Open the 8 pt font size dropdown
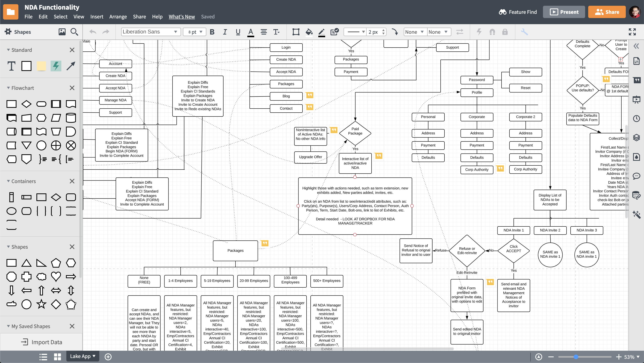Viewport: 644px width, 363px height. click(194, 32)
